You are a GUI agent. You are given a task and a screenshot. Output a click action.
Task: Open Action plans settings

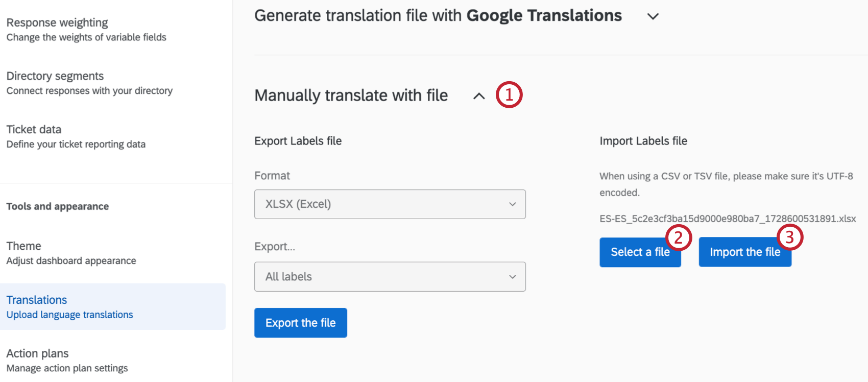(67, 360)
